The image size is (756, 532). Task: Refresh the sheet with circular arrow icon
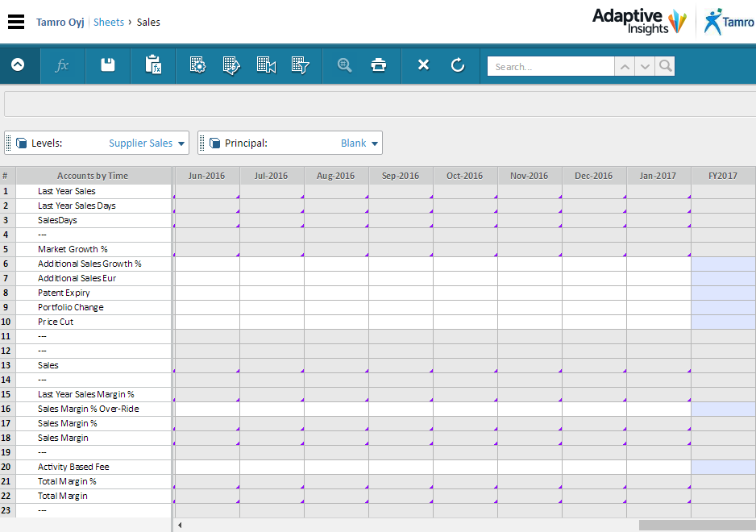458,64
